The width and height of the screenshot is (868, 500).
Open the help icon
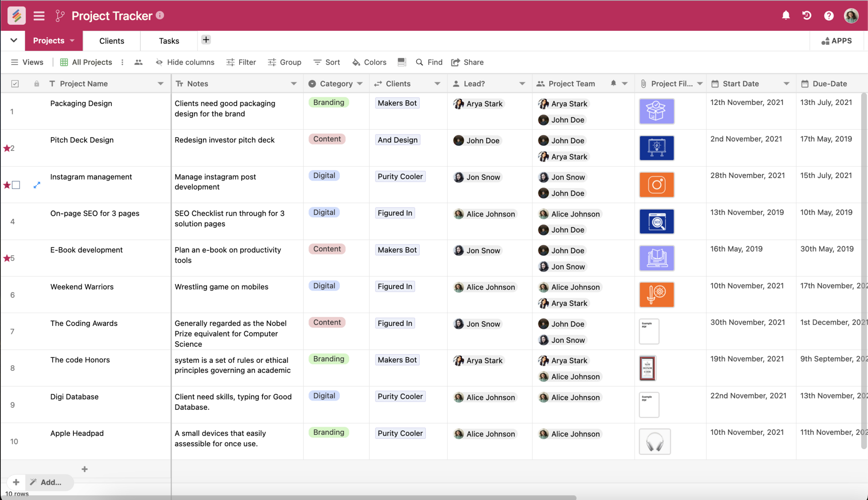[829, 15]
